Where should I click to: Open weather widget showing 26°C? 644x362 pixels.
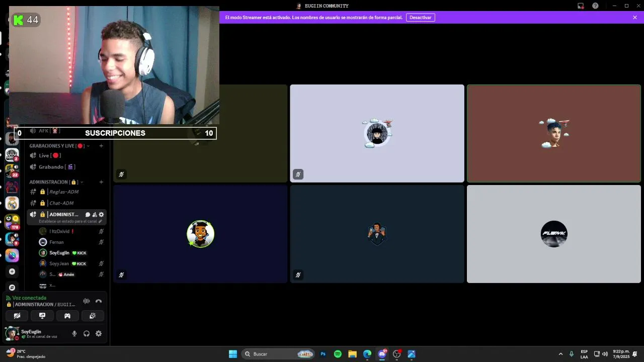[x=26, y=354]
